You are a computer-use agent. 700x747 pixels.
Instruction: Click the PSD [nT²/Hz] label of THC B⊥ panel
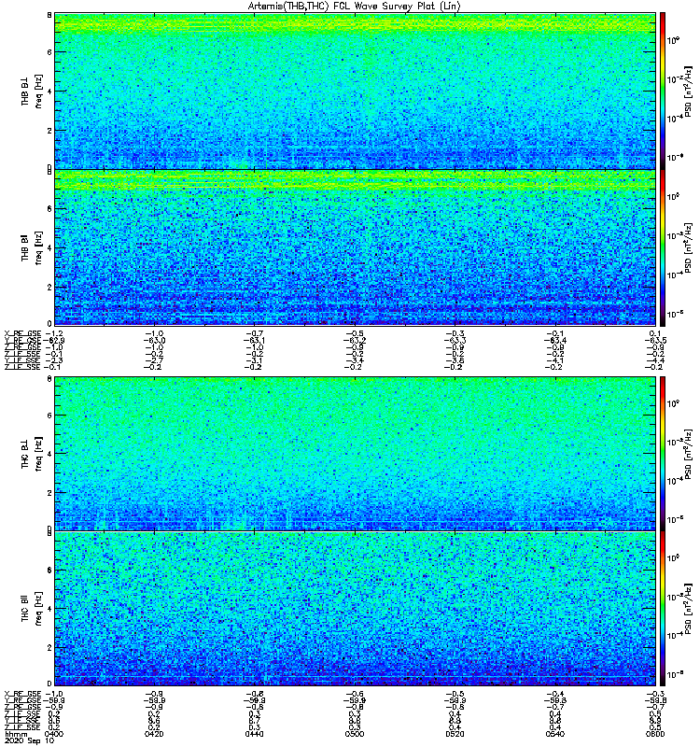point(689,453)
